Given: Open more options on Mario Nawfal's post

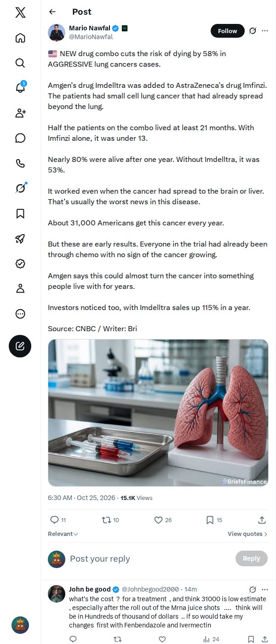Looking at the screenshot, I should (x=265, y=31).
